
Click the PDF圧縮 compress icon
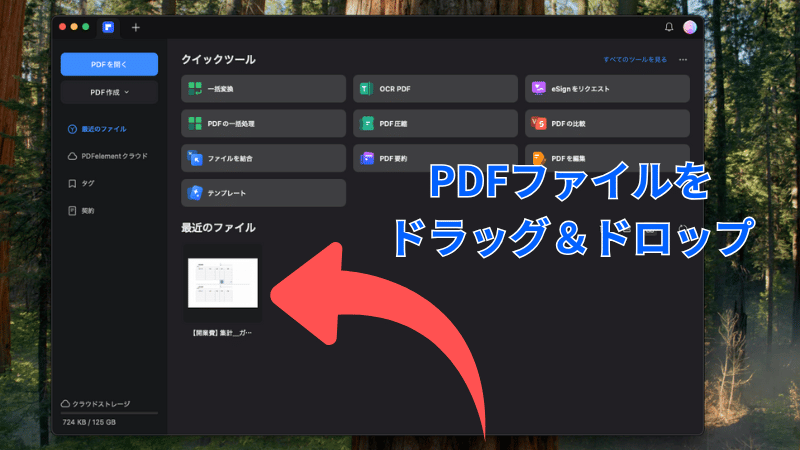click(x=366, y=123)
